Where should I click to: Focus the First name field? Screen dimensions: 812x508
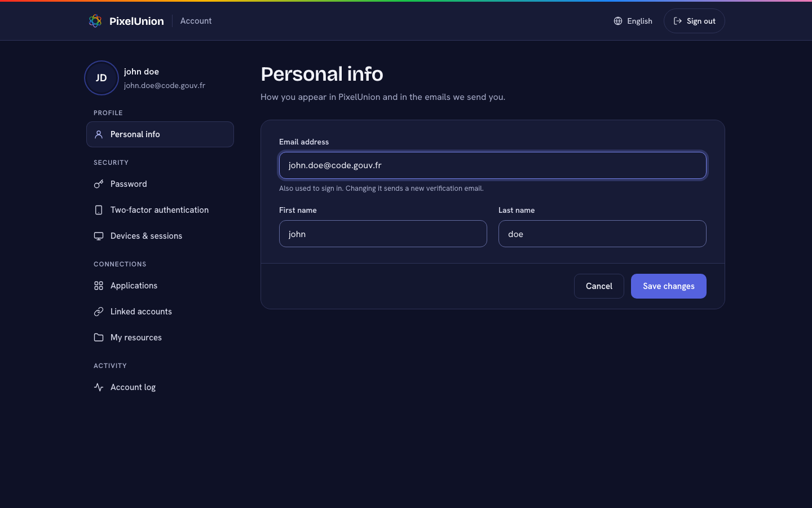pos(383,234)
